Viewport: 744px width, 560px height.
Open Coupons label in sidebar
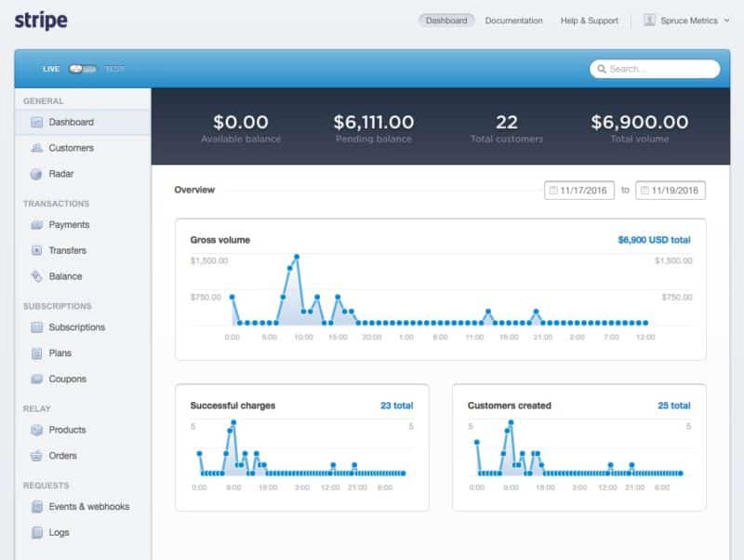click(67, 379)
